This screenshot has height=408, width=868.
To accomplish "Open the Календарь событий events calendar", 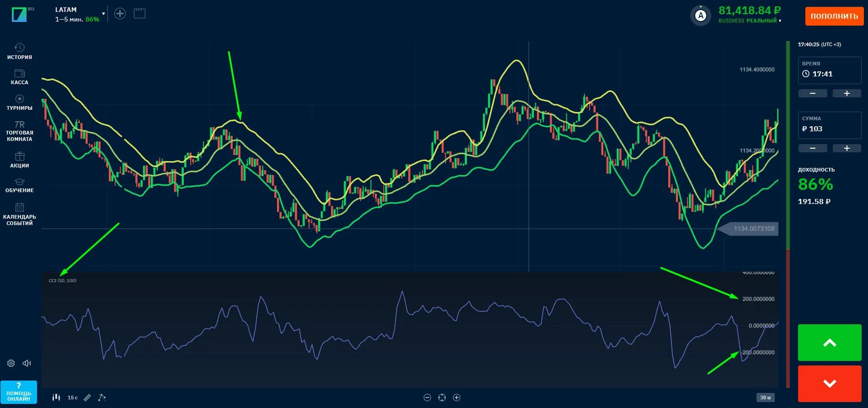I will 19,214.
